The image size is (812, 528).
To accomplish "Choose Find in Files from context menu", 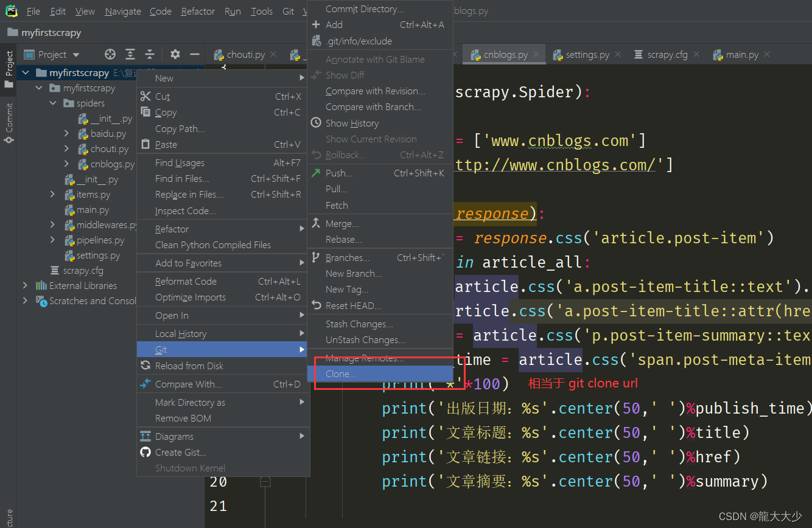I will click(x=223, y=179).
